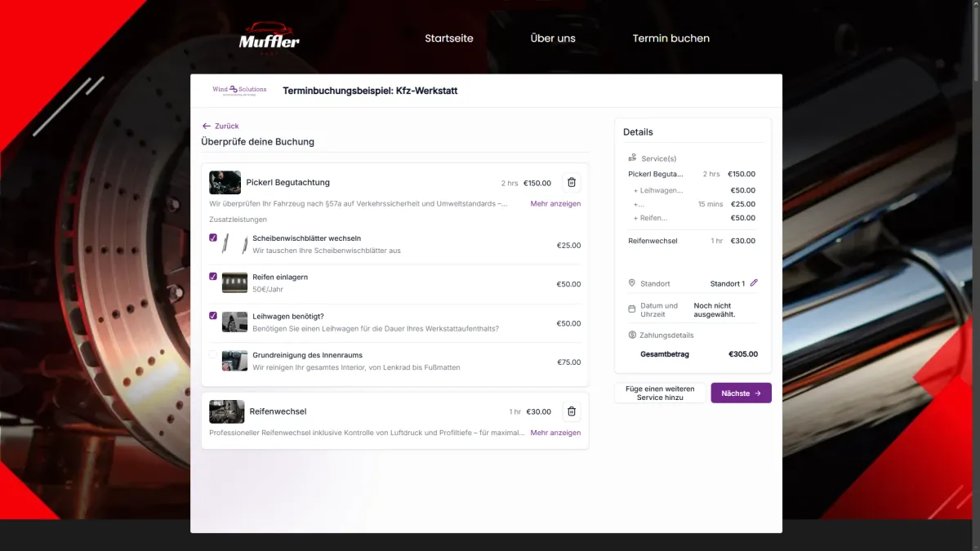Check Grundreinigung des Innenraums add-on

213,354
